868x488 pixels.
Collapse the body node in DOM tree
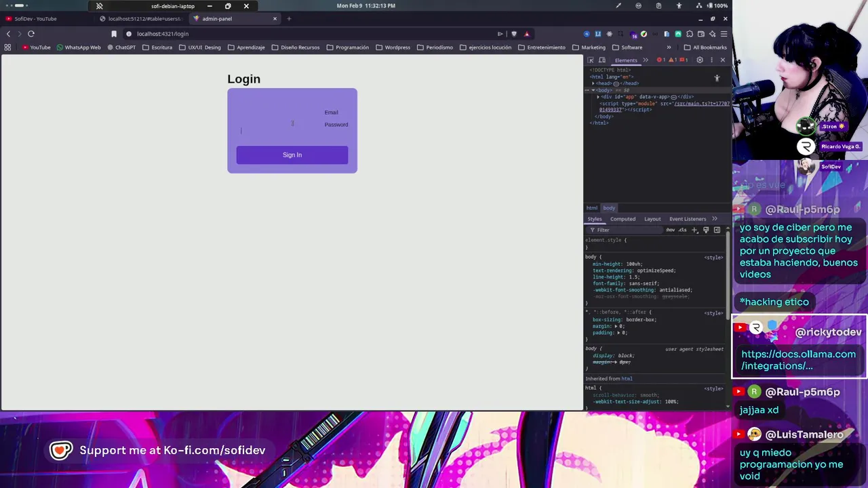[593, 90]
